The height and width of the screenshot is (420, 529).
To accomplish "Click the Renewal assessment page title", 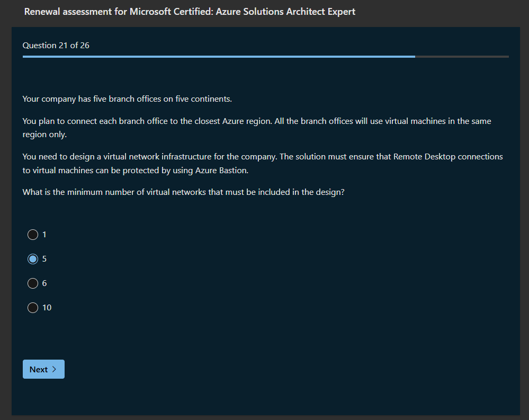I will point(190,12).
